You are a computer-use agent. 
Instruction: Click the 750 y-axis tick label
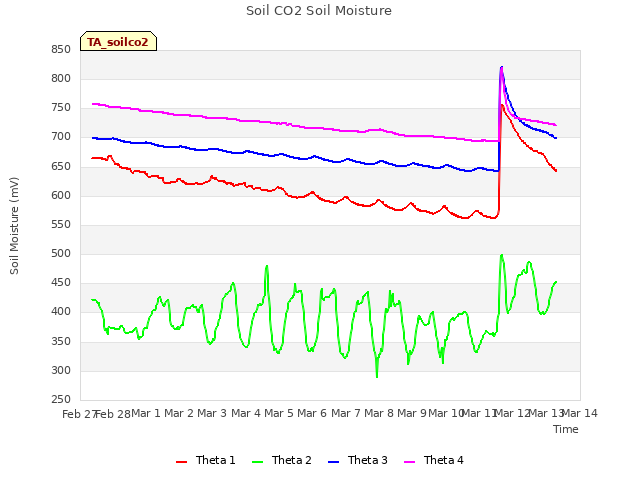(61, 108)
